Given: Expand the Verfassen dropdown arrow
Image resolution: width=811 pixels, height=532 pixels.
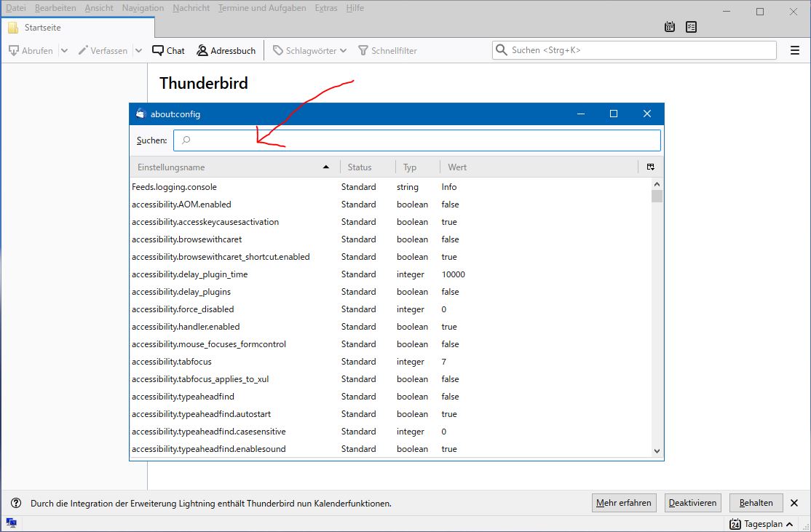Looking at the screenshot, I should [138, 50].
